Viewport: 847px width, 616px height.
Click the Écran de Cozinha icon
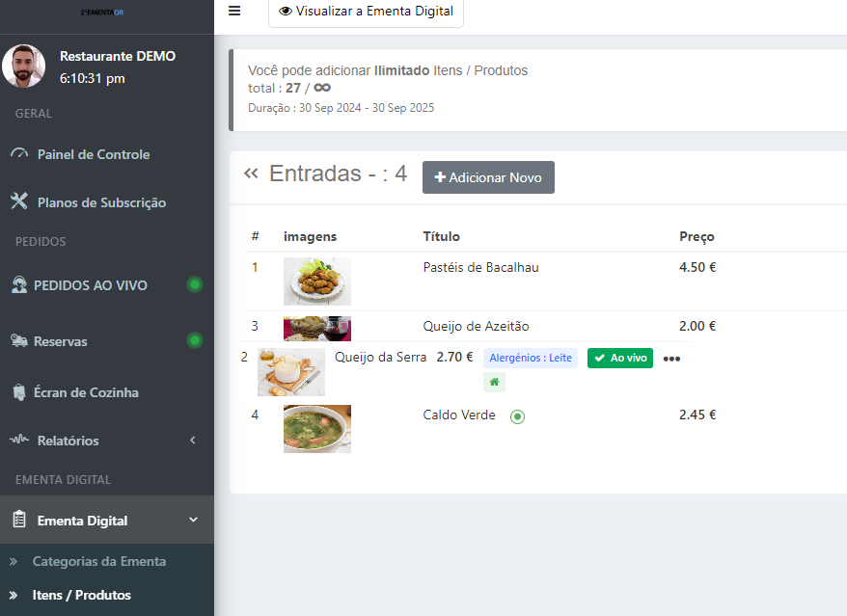[x=19, y=392]
